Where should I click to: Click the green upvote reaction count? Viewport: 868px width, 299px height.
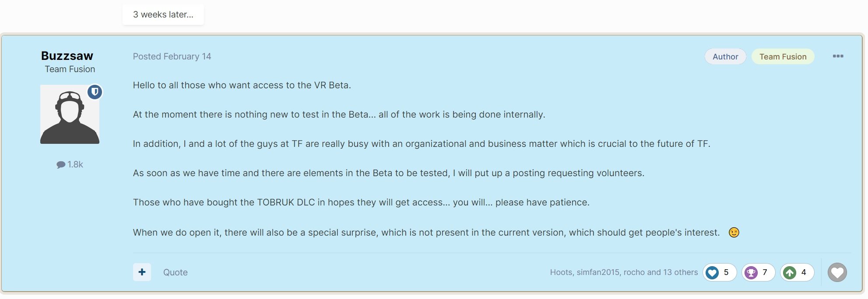[797, 272]
